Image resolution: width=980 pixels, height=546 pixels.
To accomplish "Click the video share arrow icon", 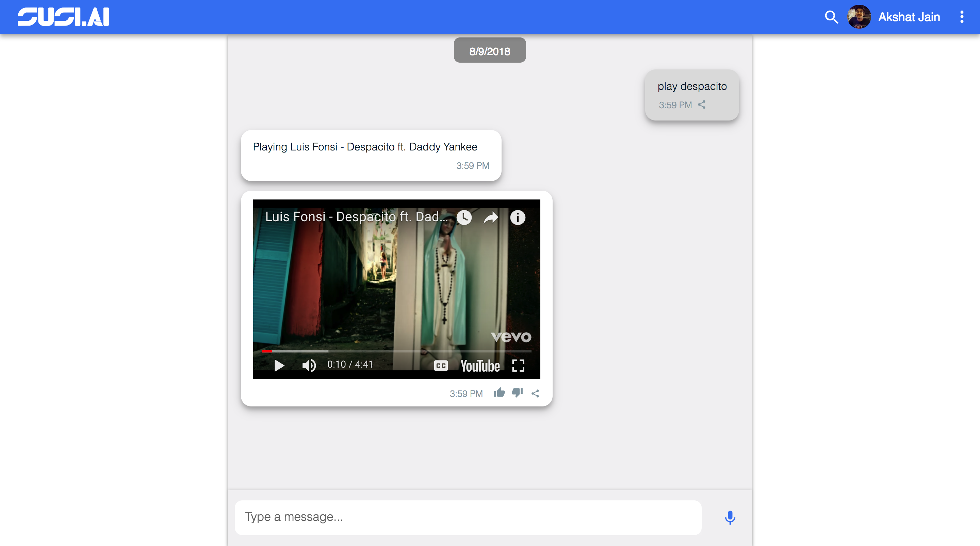I will pos(491,217).
